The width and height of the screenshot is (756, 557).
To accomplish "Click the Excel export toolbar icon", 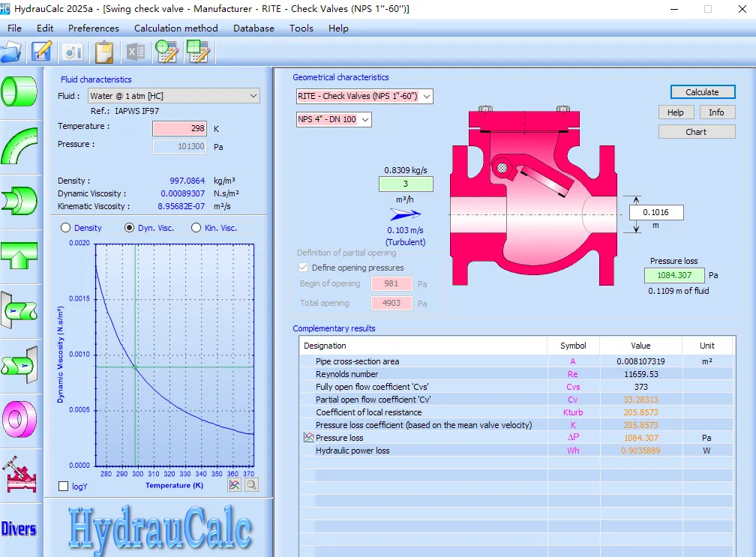I will click(x=136, y=52).
